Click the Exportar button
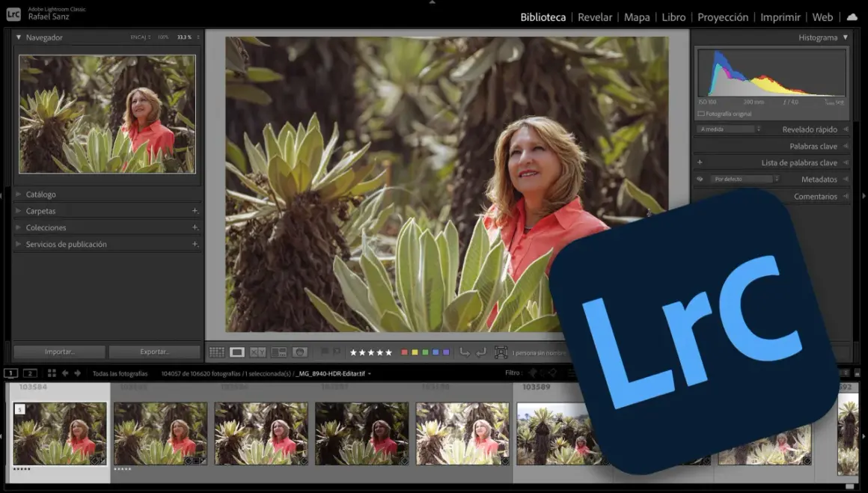 point(154,352)
